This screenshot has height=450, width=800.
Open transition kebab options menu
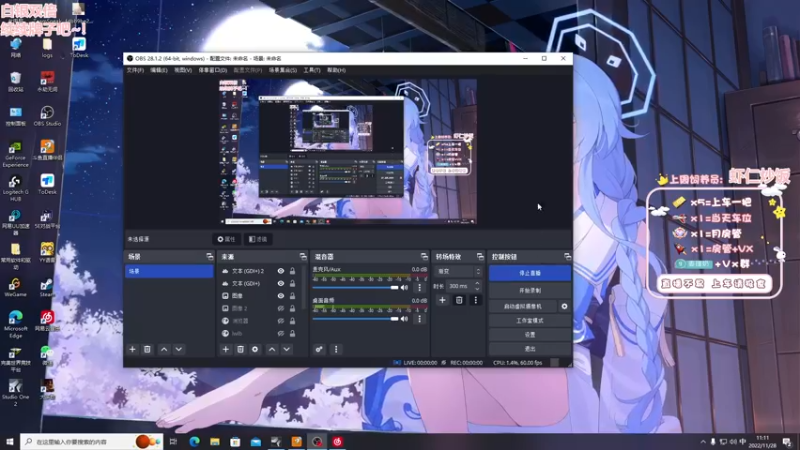[x=476, y=300]
